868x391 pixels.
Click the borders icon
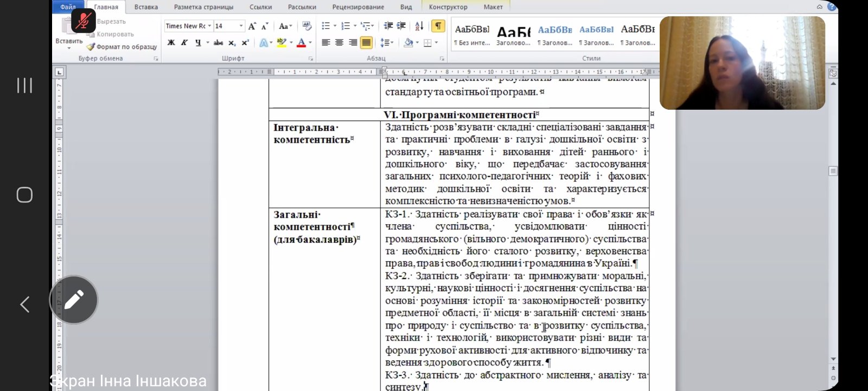pos(427,42)
